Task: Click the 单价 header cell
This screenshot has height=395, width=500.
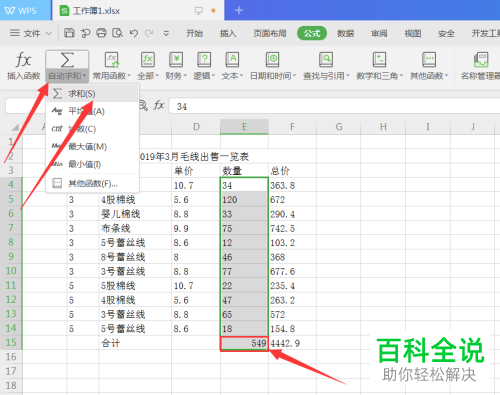Action: tap(196, 171)
